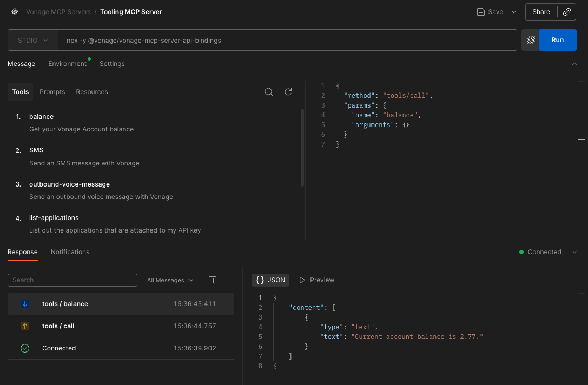This screenshot has height=385, width=588.
Task: Open the STDIO transport dropdown
Action: tap(32, 39)
